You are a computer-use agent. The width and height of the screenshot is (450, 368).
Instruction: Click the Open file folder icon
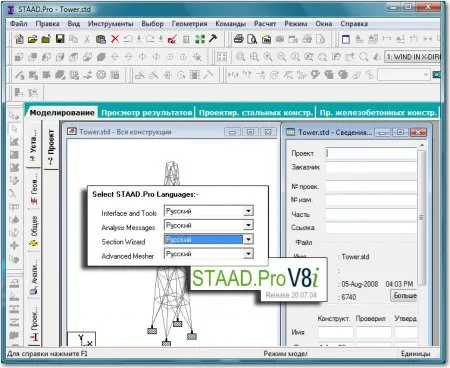pos(32,39)
